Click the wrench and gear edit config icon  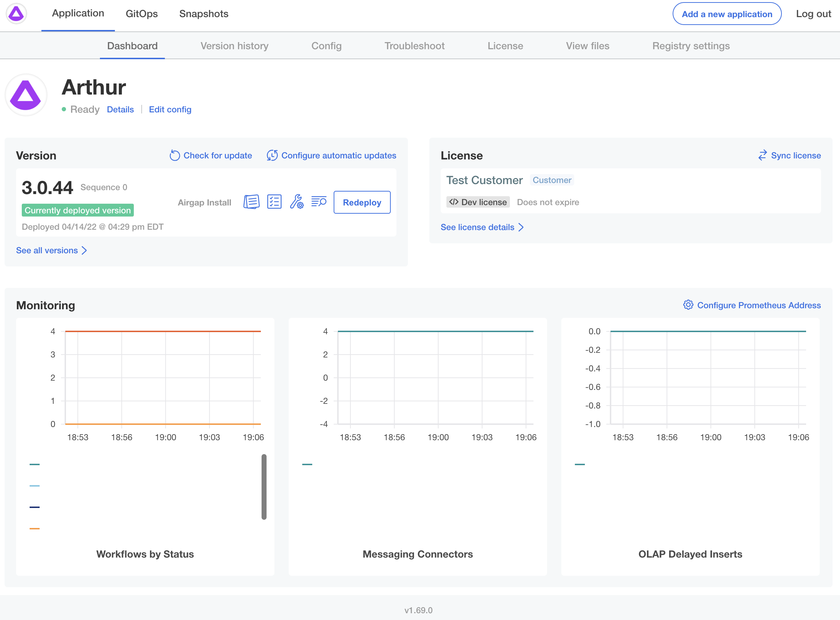click(x=297, y=202)
